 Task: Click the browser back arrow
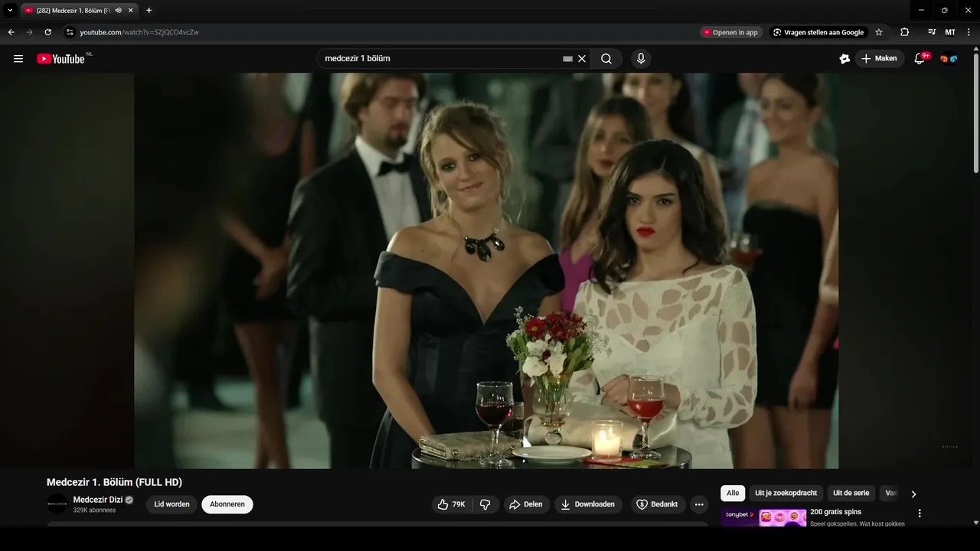coord(11,32)
